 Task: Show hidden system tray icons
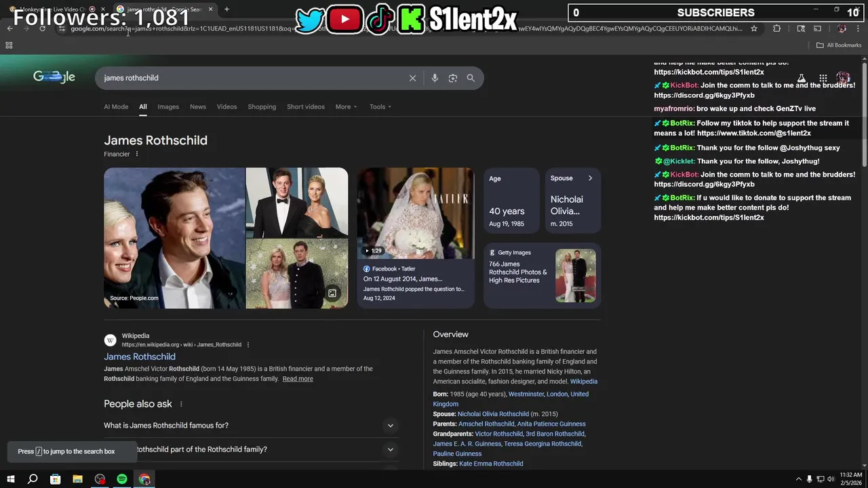point(798,479)
